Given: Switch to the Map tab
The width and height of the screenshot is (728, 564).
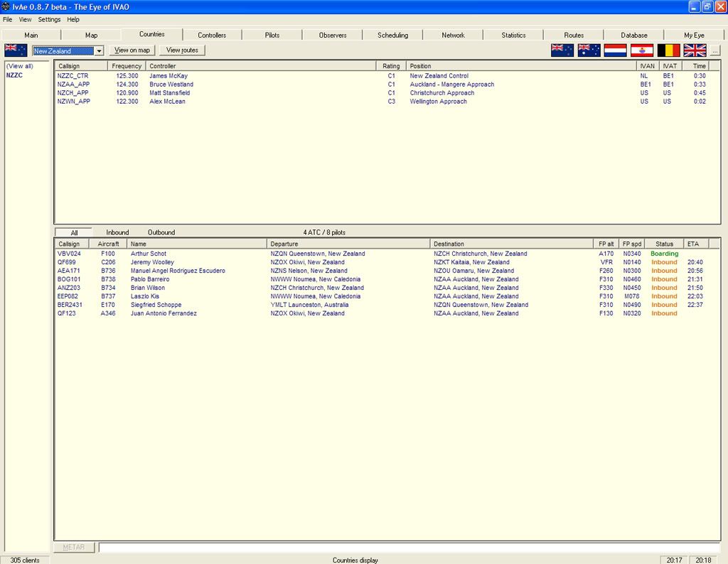Looking at the screenshot, I should click(x=91, y=35).
